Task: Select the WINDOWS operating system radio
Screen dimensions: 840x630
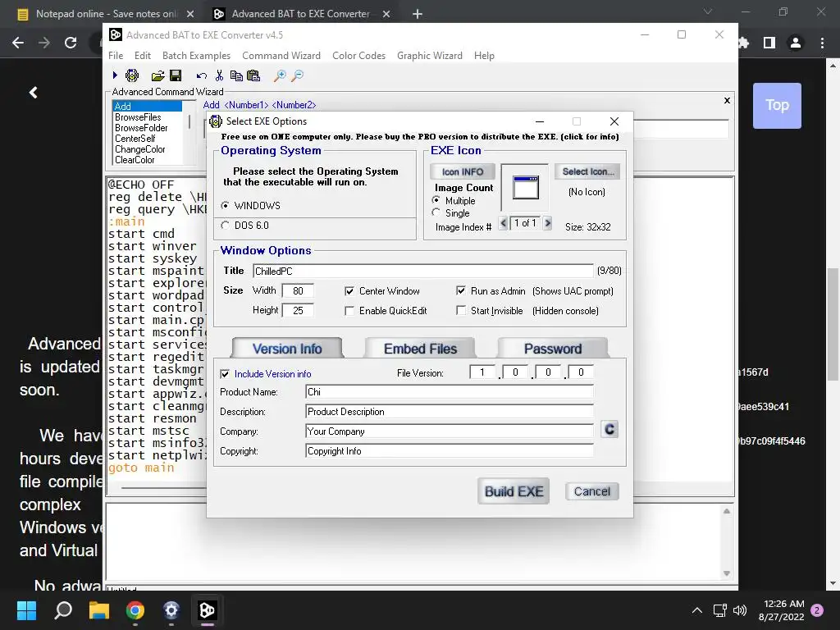Action: tap(225, 206)
